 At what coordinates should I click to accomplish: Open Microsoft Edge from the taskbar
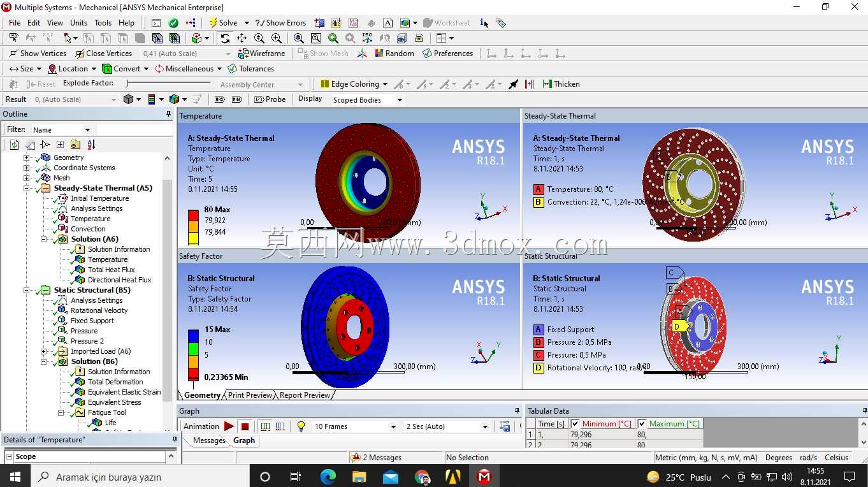328,477
